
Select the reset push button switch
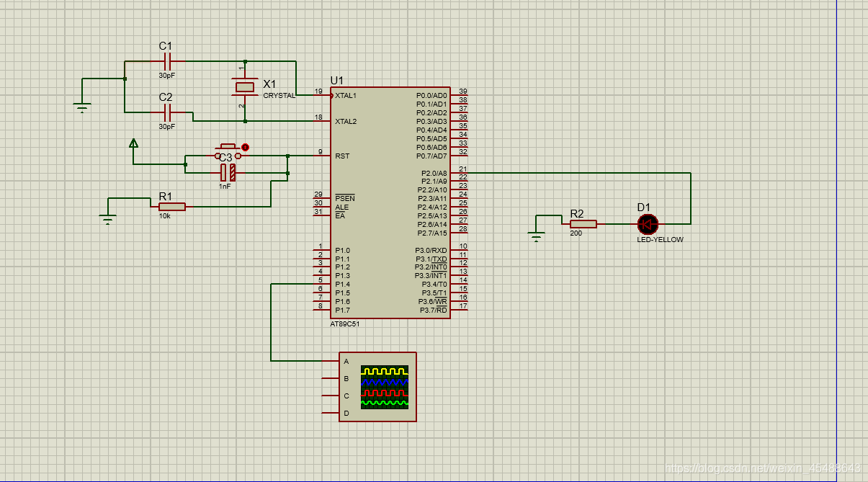(x=228, y=152)
